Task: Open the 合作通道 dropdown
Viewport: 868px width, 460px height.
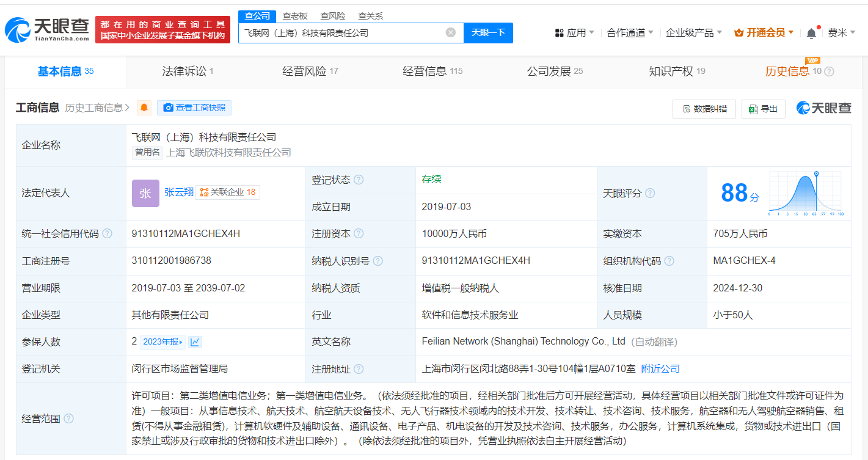Action: tap(630, 33)
